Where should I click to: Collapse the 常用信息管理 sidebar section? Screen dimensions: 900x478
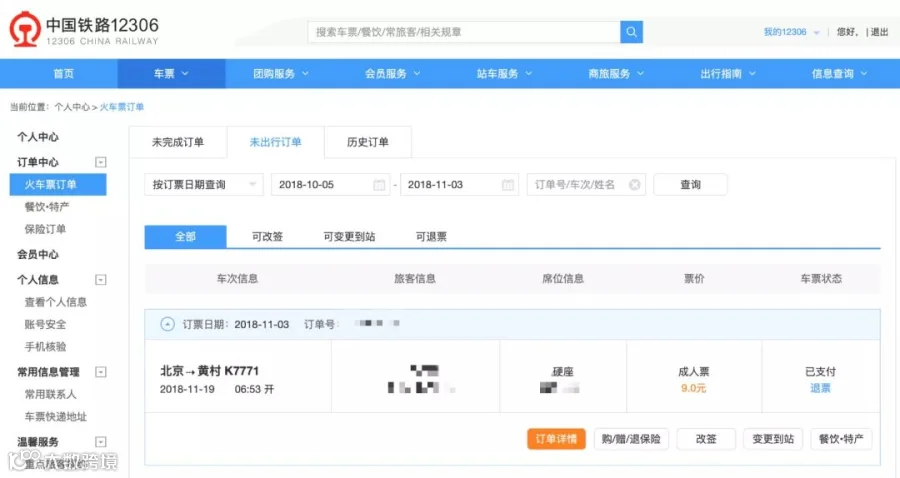pyautogui.click(x=100, y=372)
